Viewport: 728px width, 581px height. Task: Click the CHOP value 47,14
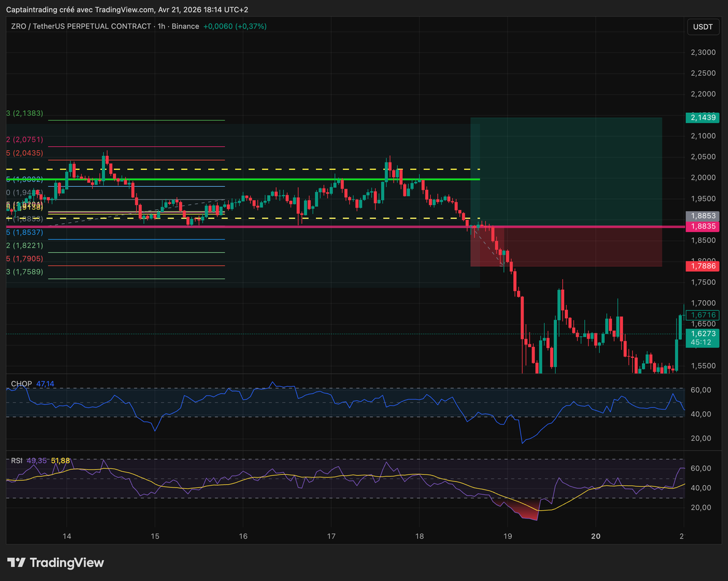point(45,384)
